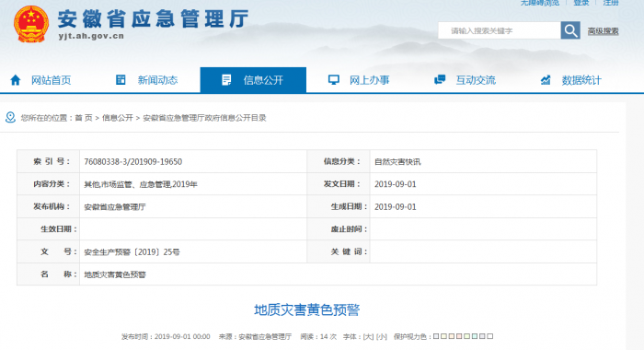The width and height of the screenshot is (644, 350).
Task: Click the 登录 login link
Action: 581,3
